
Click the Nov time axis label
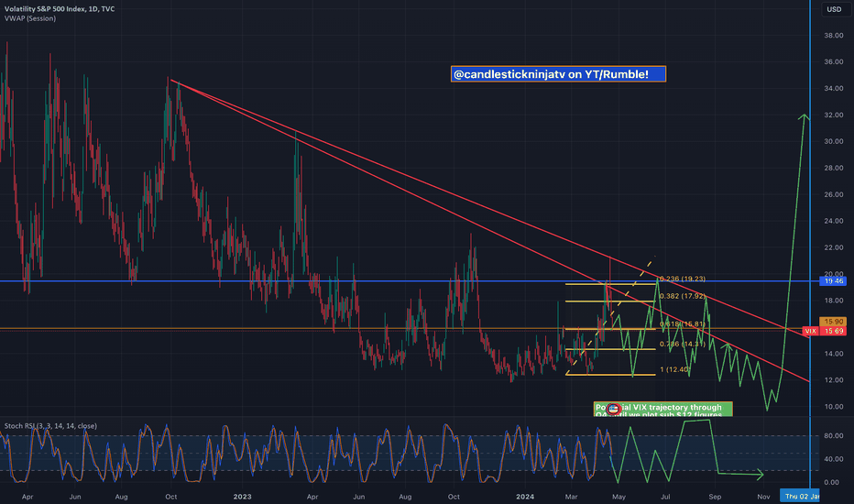click(763, 497)
